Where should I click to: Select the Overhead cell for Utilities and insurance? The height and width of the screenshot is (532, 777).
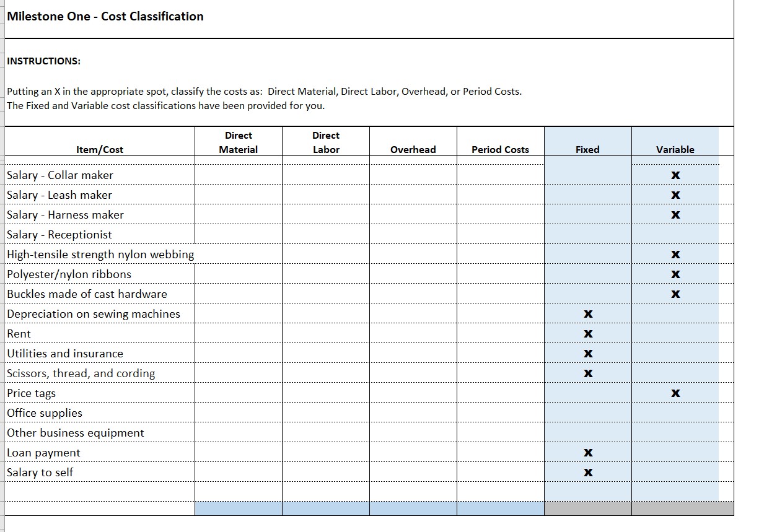(413, 354)
